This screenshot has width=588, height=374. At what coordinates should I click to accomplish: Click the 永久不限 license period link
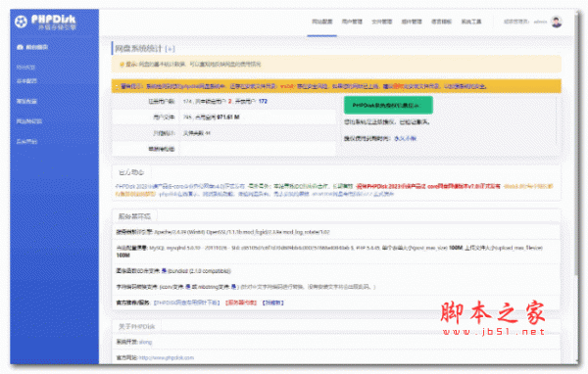pyautogui.click(x=405, y=138)
